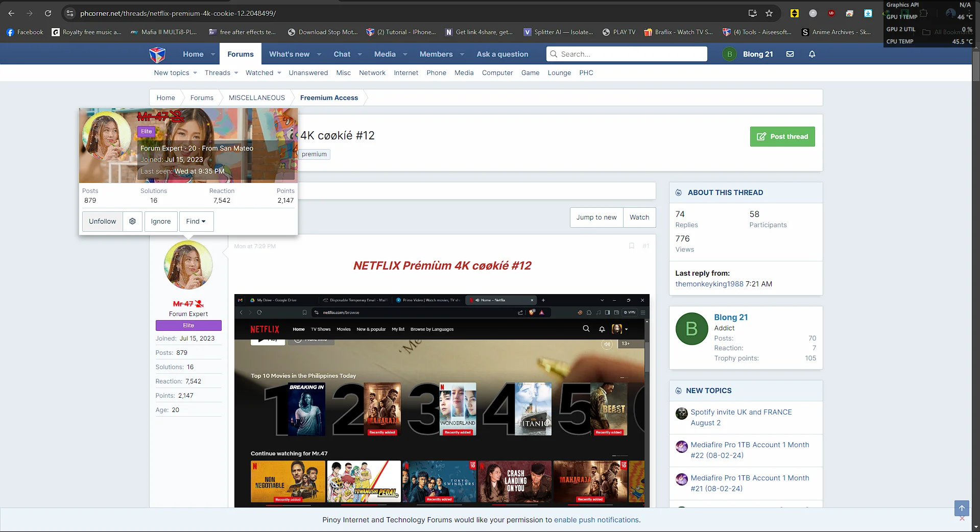
Task: Open the inbox envelope icon
Action: coord(790,54)
